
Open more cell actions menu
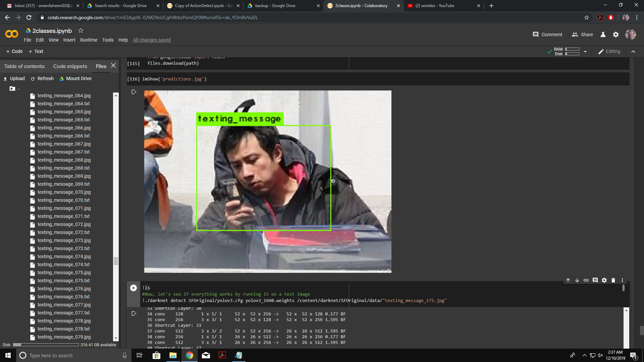[622, 280]
